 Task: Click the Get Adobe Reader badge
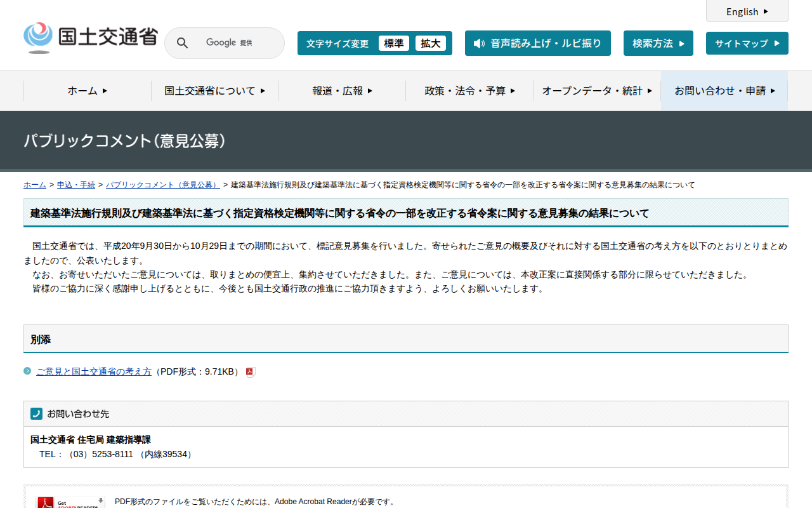coord(70,502)
